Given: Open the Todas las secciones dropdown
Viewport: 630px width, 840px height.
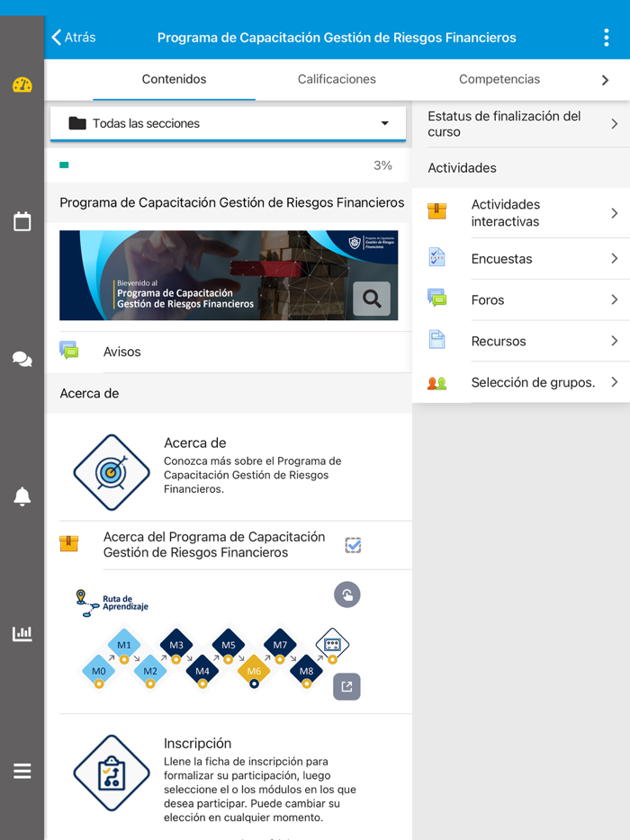Looking at the screenshot, I should pyautogui.click(x=228, y=123).
